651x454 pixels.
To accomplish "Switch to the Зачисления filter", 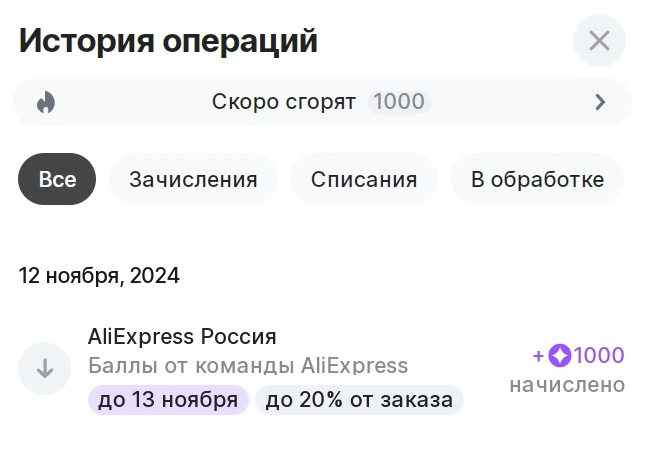I will [x=193, y=179].
